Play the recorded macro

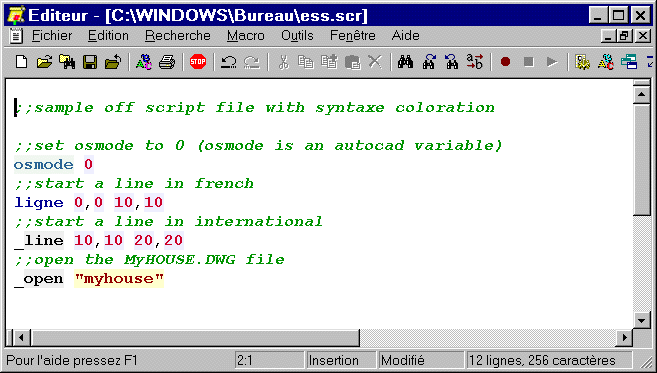(x=552, y=62)
